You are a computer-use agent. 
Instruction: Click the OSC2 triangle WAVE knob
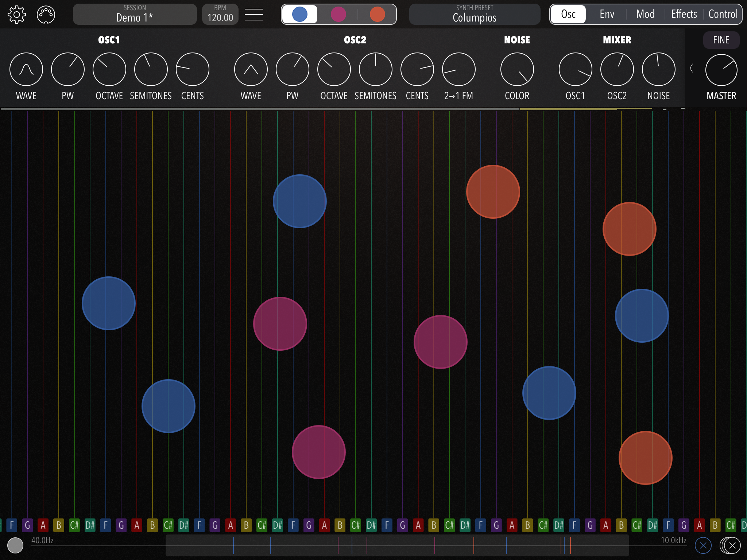click(x=251, y=69)
